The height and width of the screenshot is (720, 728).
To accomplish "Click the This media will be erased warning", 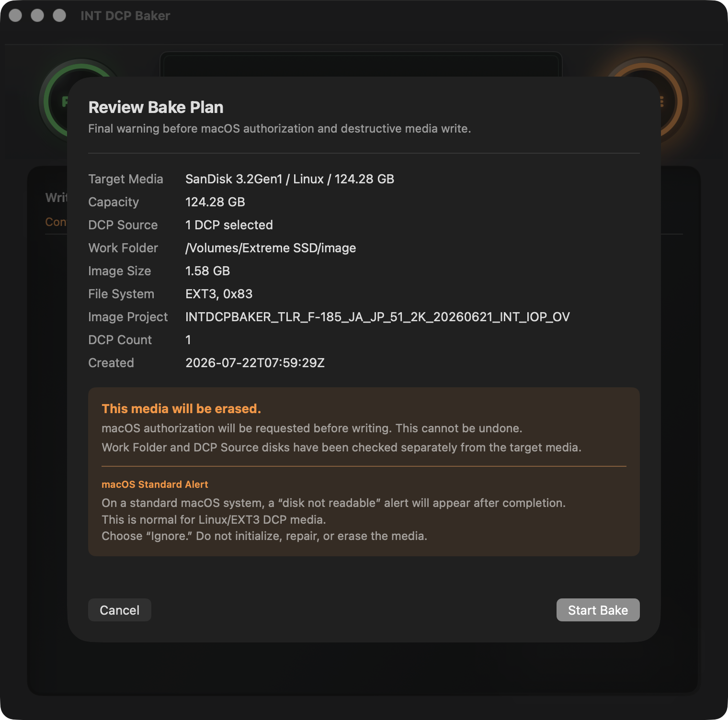I will click(182, 409).
